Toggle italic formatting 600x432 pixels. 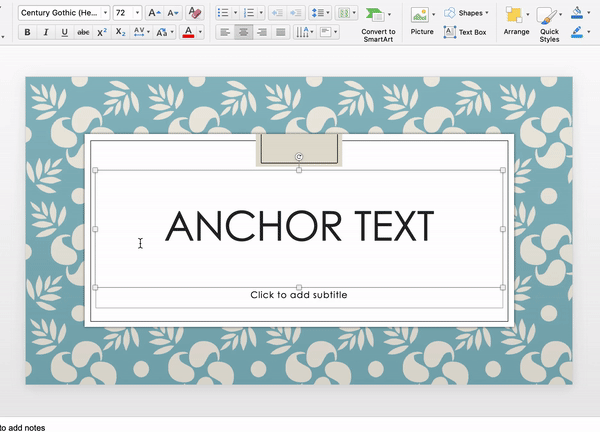point(46,32)
